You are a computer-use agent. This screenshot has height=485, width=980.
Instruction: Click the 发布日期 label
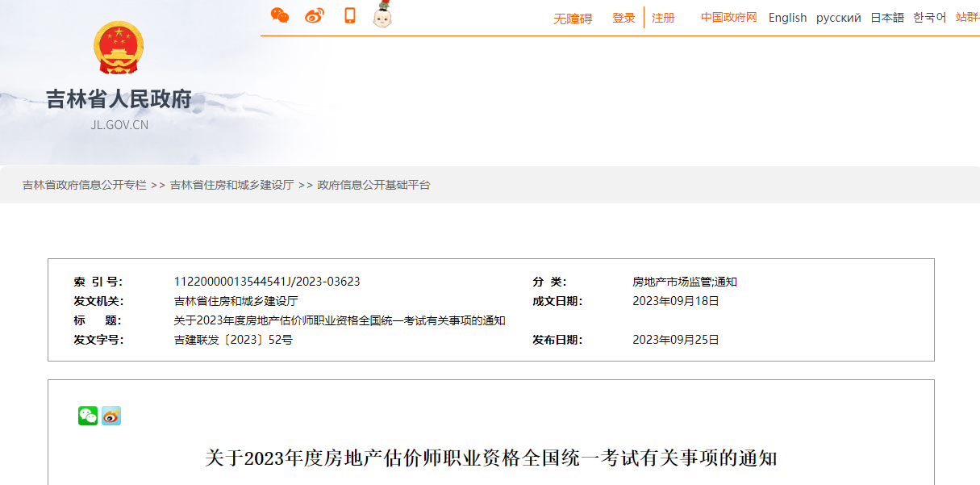coord(557,340)
